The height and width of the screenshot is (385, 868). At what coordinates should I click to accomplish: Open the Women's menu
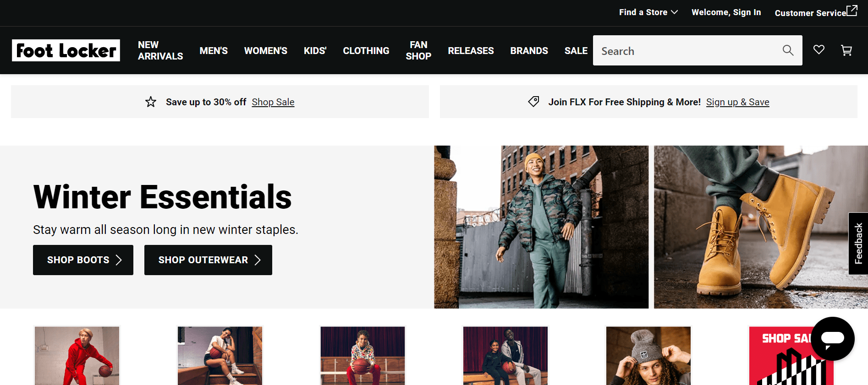[x=266, y=50]
